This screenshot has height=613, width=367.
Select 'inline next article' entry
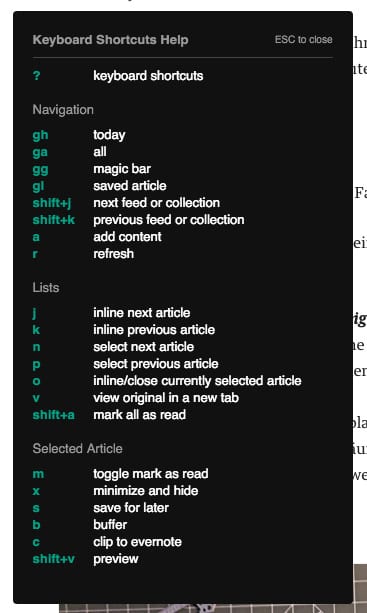[x=142, y=313]
